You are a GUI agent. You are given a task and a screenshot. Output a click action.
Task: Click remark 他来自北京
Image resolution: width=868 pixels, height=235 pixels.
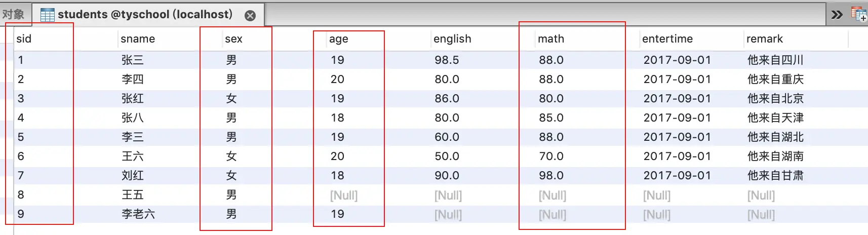click(775, 99)
